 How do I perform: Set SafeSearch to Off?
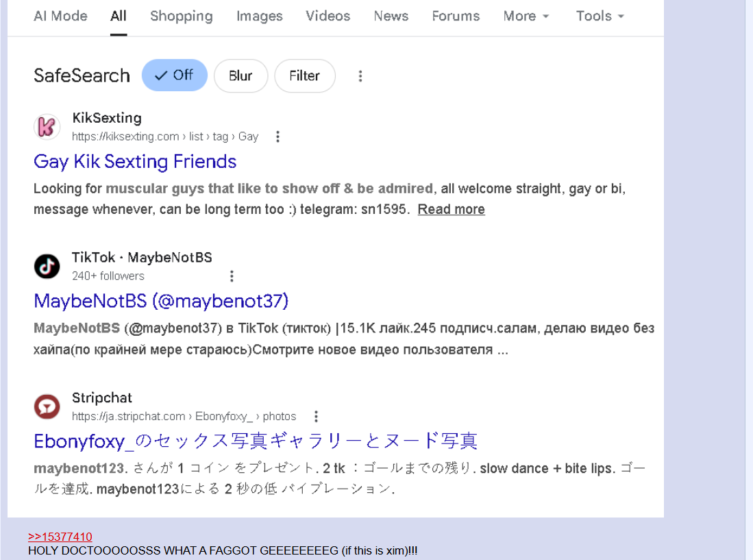(x=174, y=75)
